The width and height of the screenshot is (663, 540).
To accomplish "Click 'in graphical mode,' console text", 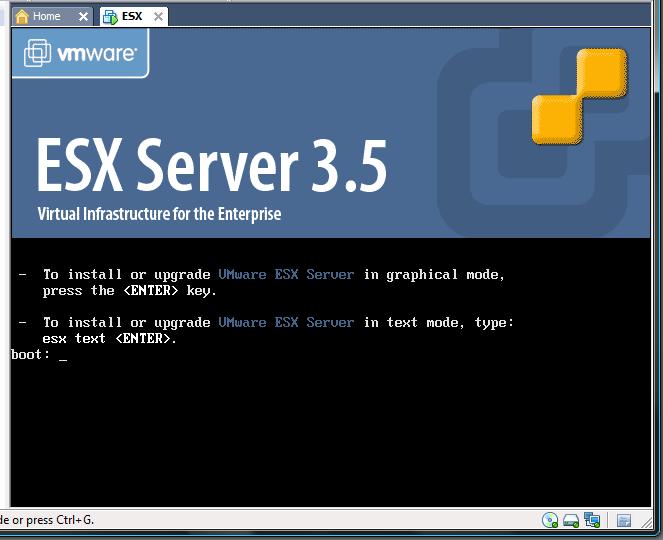I will [x=434, y=275].
